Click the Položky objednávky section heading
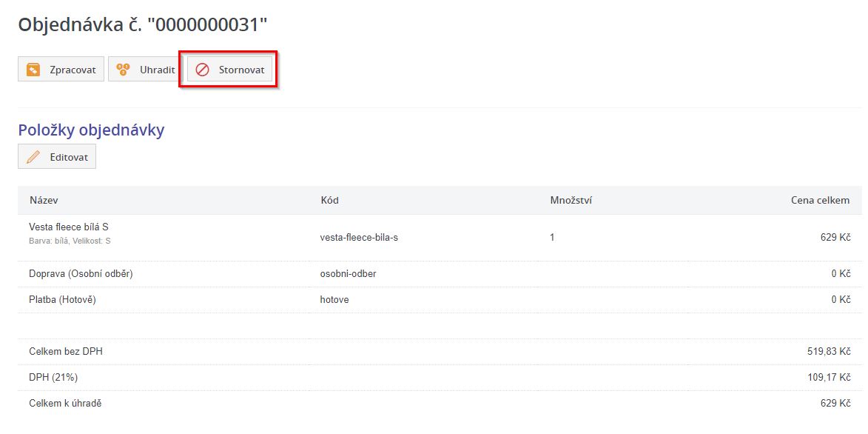The image size is (868, 434). click(91, 130)
